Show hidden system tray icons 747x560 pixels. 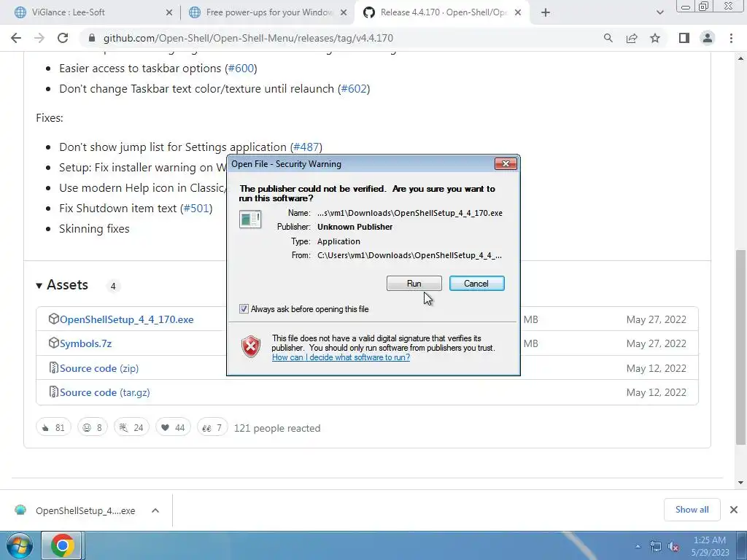coord(638,546)
